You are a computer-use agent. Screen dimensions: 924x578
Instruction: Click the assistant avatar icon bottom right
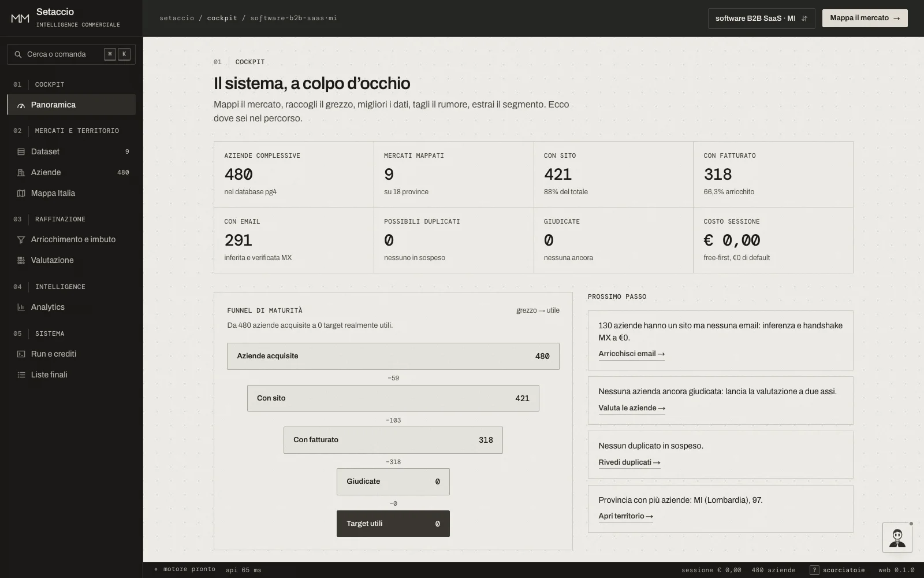click(897, 538)
